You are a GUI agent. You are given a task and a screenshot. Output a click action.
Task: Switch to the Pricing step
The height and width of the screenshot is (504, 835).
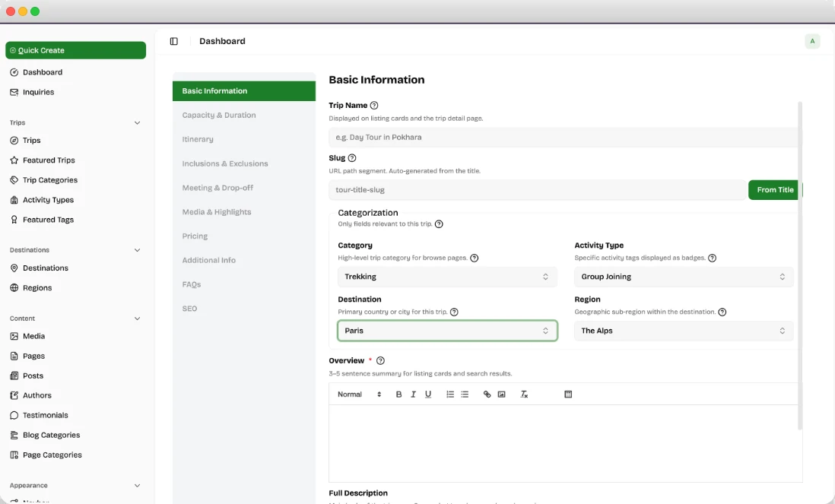[244, 236]
